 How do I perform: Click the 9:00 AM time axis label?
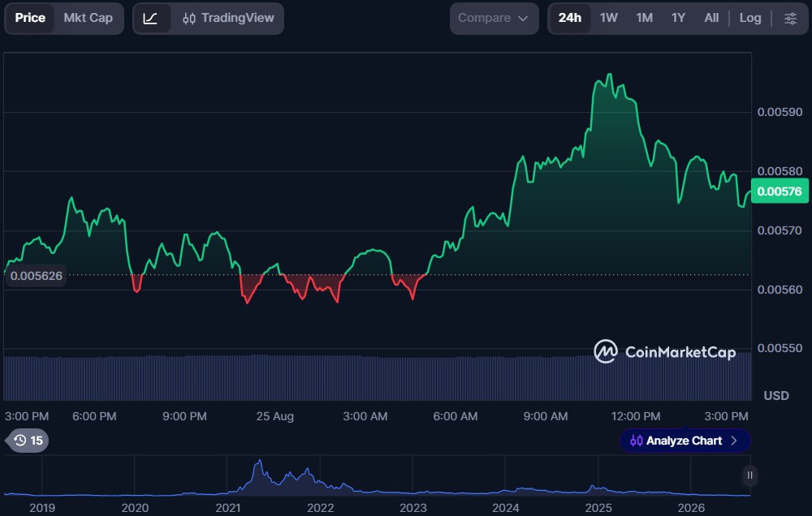(546, 417)
